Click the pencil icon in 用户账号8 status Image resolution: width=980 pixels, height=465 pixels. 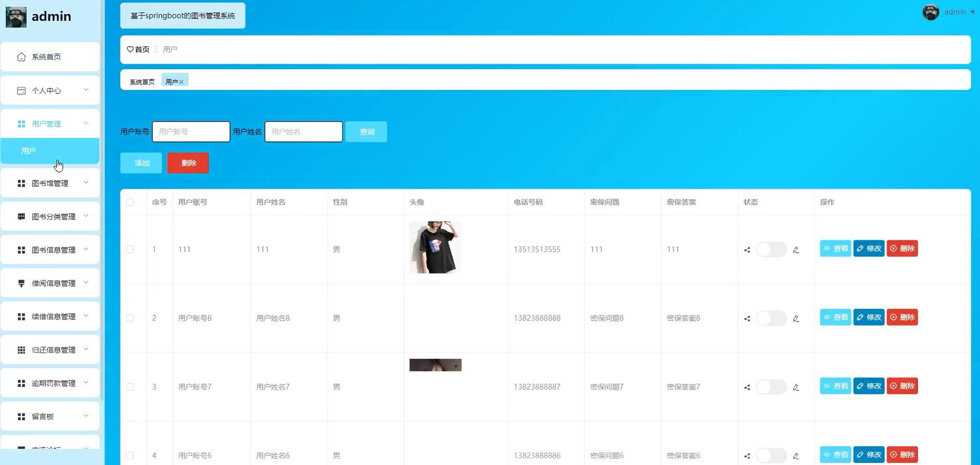796,318
